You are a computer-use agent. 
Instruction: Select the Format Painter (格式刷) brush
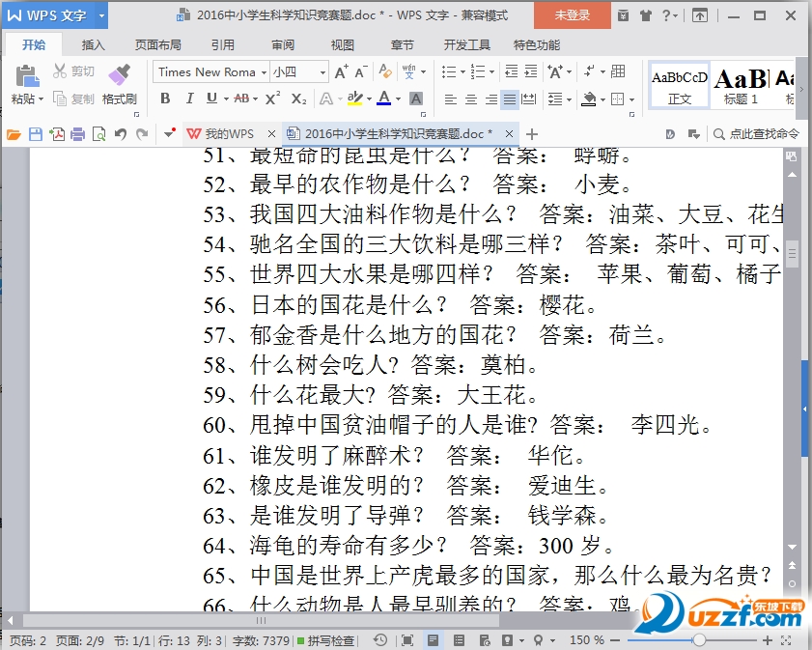click(119, 74)
